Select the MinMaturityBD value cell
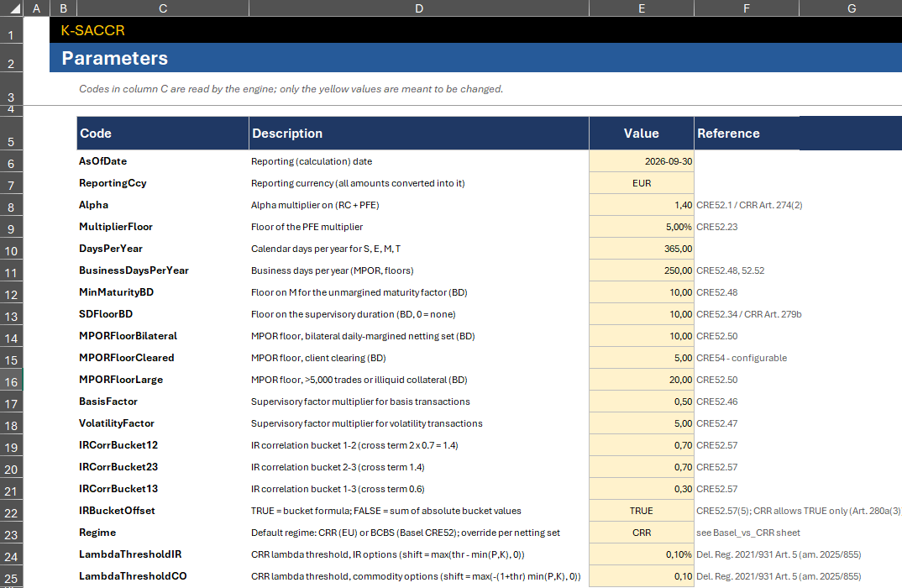The image size is (902, 588). 642,292
